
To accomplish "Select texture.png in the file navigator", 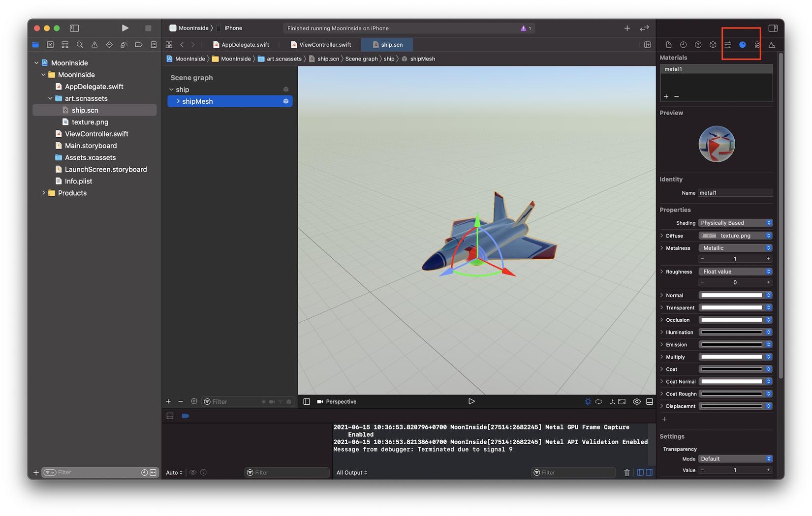I will pyautogui.click(x=90, y=122).
